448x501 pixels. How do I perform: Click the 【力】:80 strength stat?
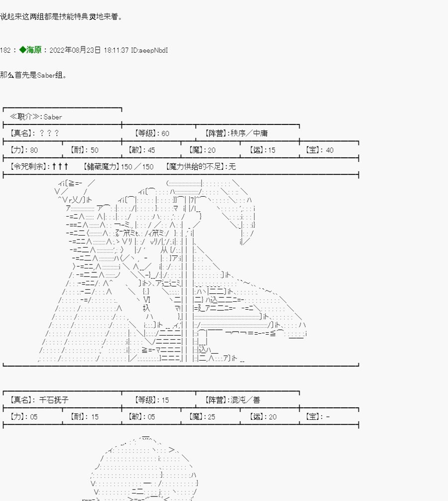[x=23, y=150]
